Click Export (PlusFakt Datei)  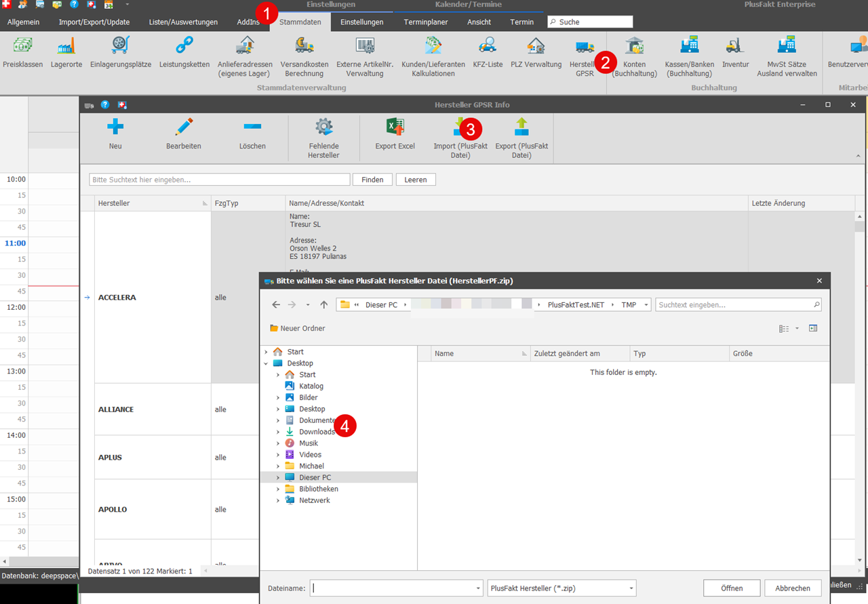pos(521,138)
